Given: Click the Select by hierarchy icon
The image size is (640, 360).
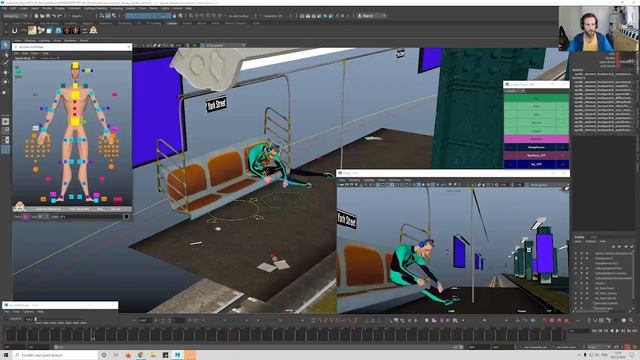Looking at the screenshot, I should [x=102, y=16].
